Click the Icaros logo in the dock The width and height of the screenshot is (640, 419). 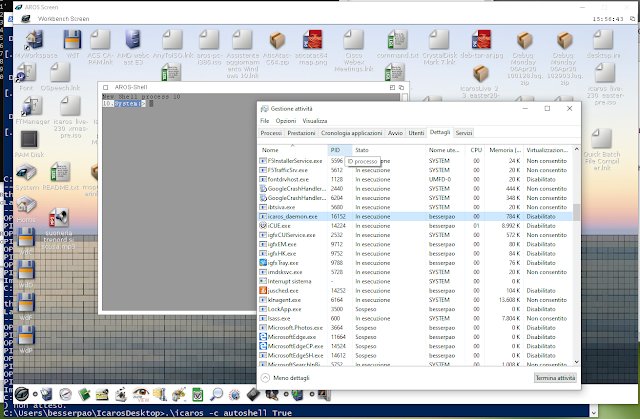pyautogui.click(x=22, y=394)
